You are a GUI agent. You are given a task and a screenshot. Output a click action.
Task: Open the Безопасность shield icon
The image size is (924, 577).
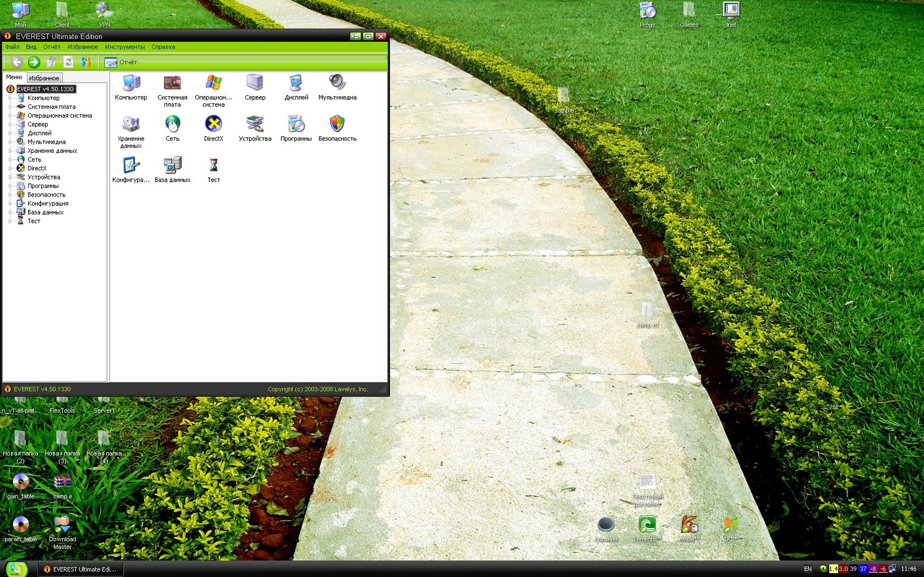point(337,125)
